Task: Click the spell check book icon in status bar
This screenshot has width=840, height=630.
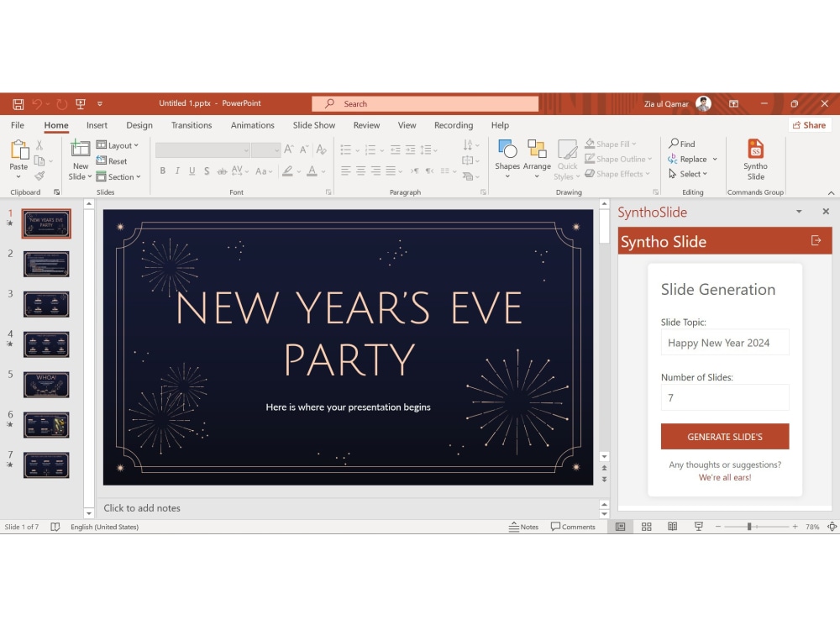Action: tap(55, 527)
